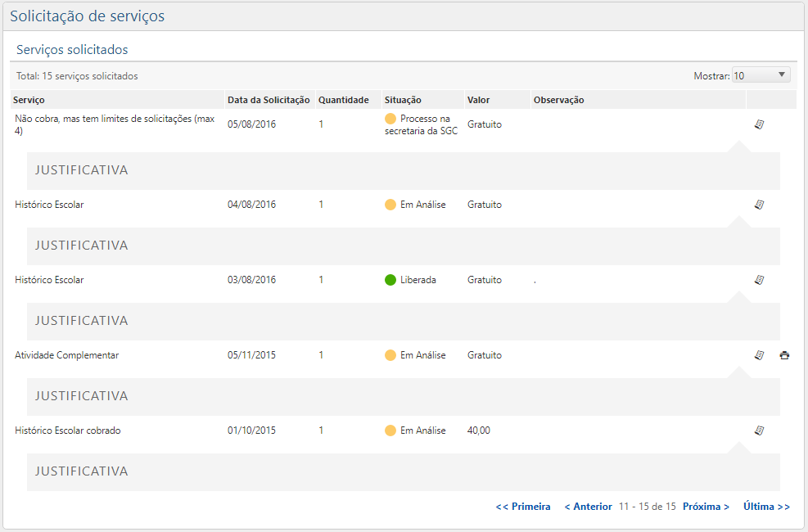808x532 pixels.
Task: Click the Serviço column header
Action: (x=29, y=100)
